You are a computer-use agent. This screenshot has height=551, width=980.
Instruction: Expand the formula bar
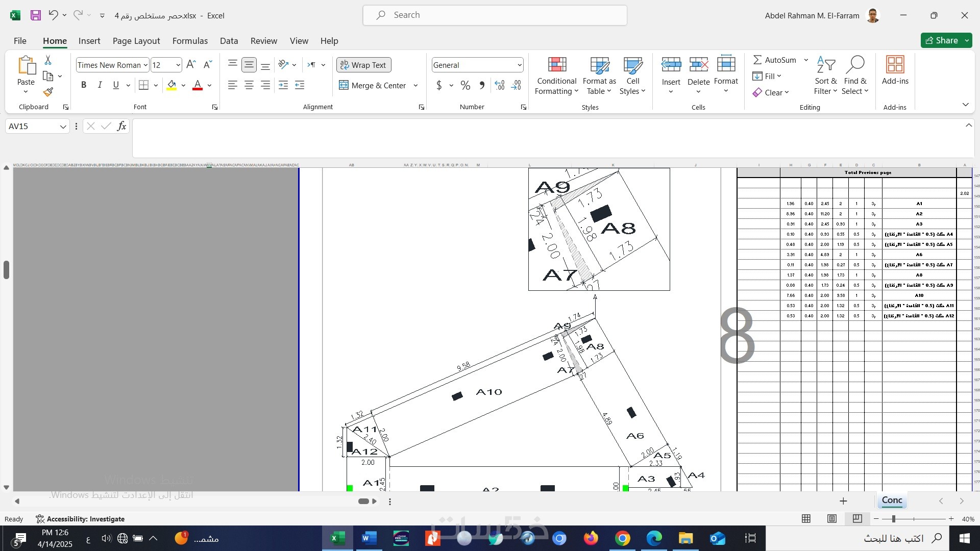pyautogui.click(x=968, y=125)
